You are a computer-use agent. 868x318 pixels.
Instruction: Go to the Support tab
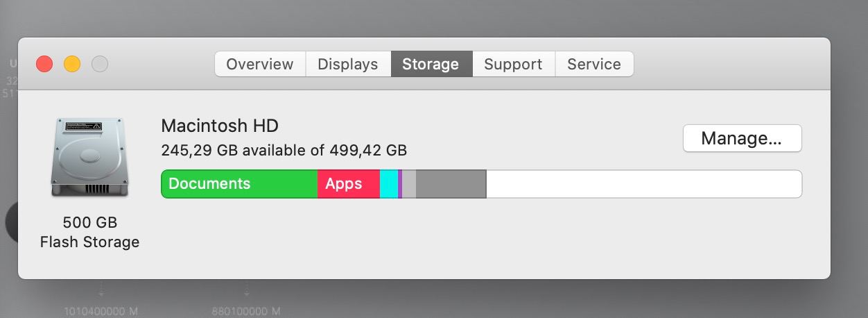513,64
